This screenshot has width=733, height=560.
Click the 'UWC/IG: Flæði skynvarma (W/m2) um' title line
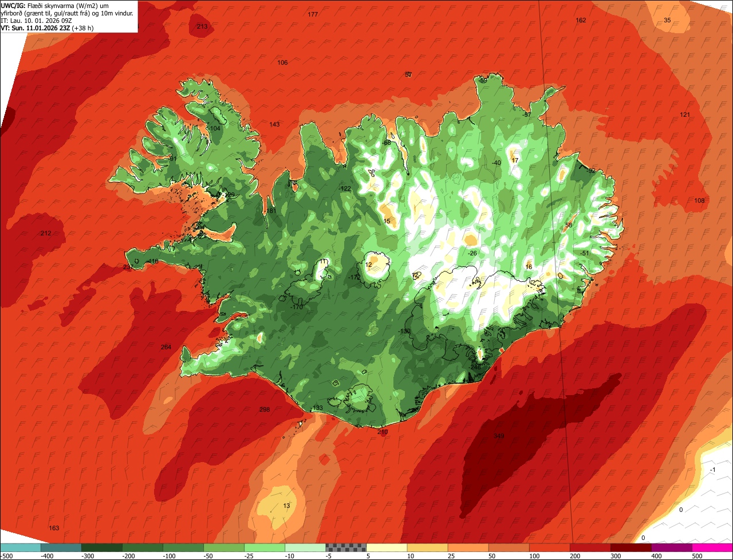tap(55, 6)
